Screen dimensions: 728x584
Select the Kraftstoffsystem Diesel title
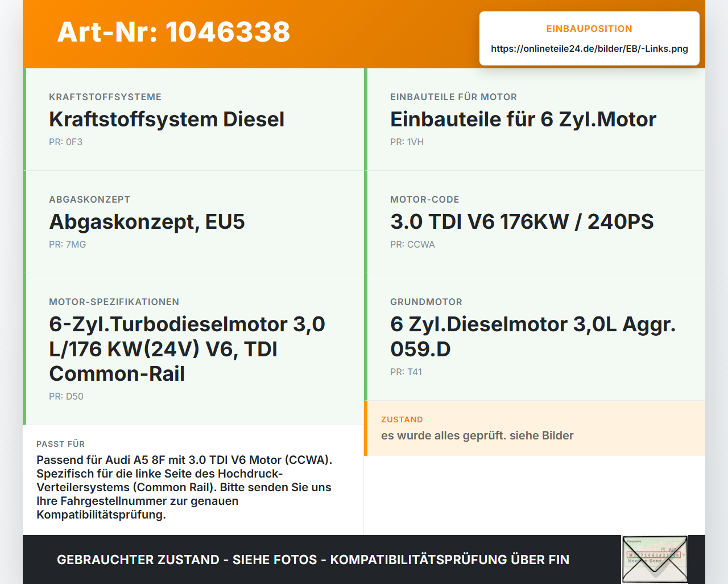pyautogui.click(x=167, y=120)
